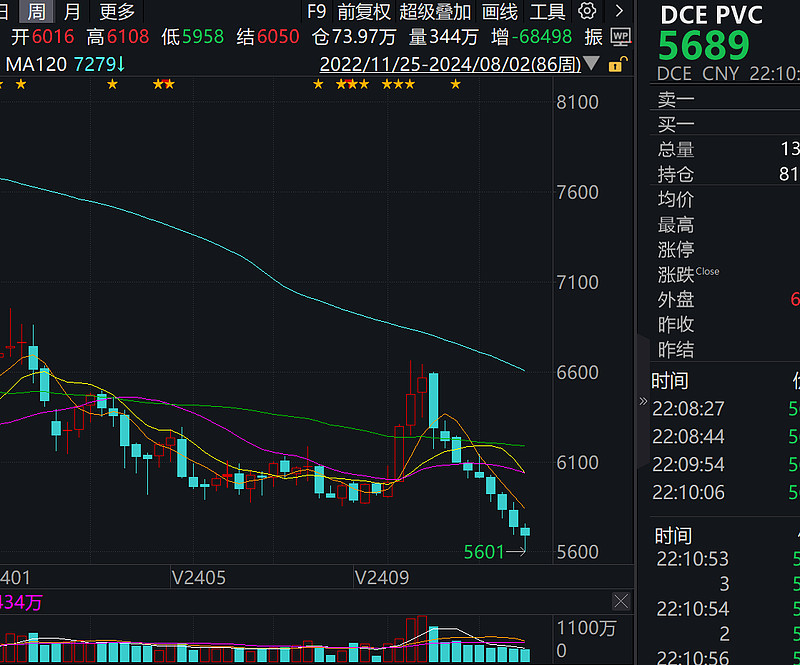Select the 22:10:53 trade row
This screenshot has height=665, width=800.
725,559
